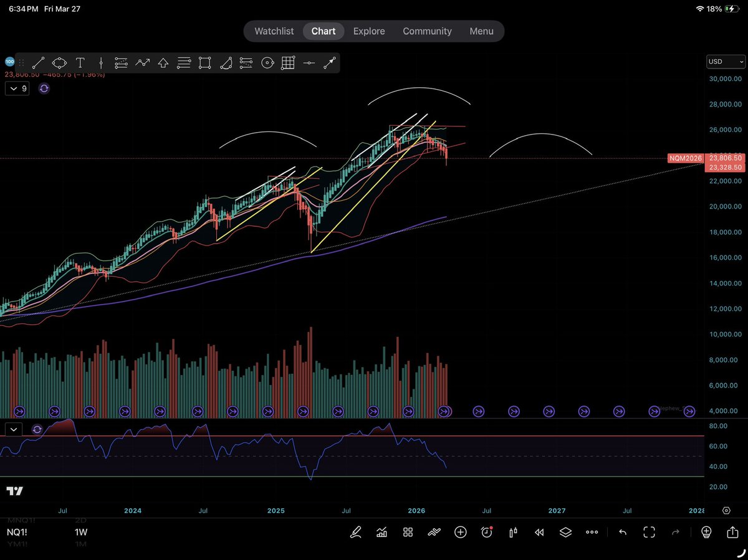This screenshot has width=748, height=560.
Task: Open the Indicators panel
Action: [381, 532]
